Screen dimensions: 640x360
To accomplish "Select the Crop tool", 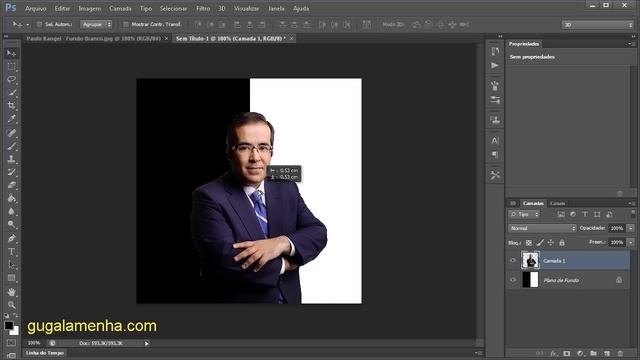I will point(11,106).
